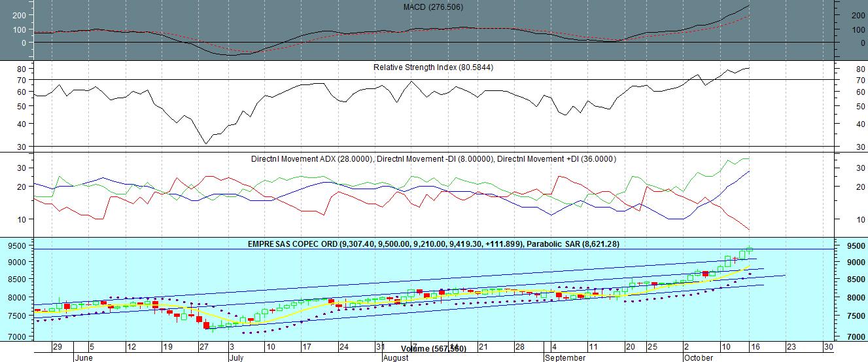
Task: Click the RSI line's lowest point near 30
Action: 206,143
